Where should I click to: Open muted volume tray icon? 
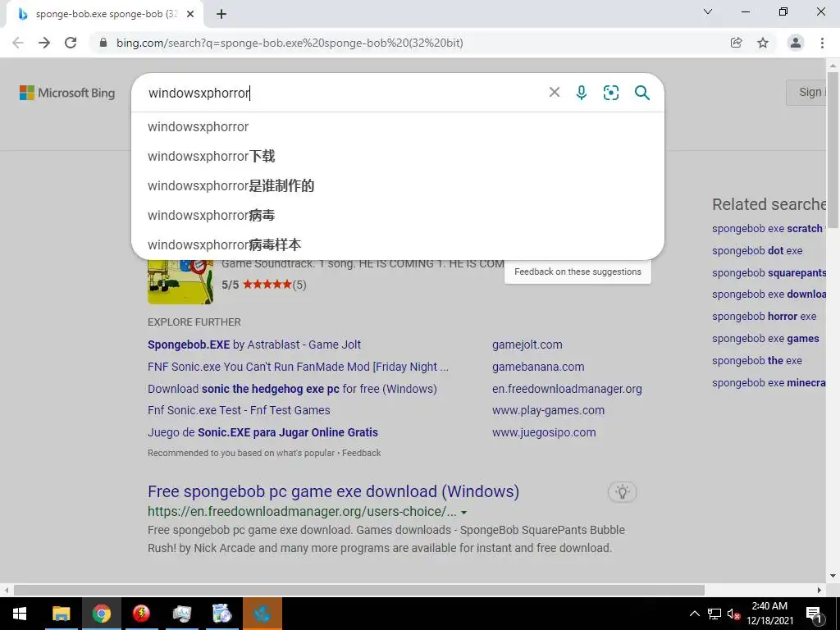[x=734, y=614]
